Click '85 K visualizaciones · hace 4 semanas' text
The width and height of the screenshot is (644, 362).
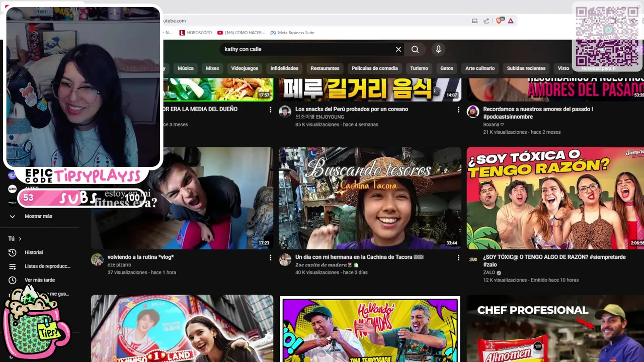click(x=337, y=125)
